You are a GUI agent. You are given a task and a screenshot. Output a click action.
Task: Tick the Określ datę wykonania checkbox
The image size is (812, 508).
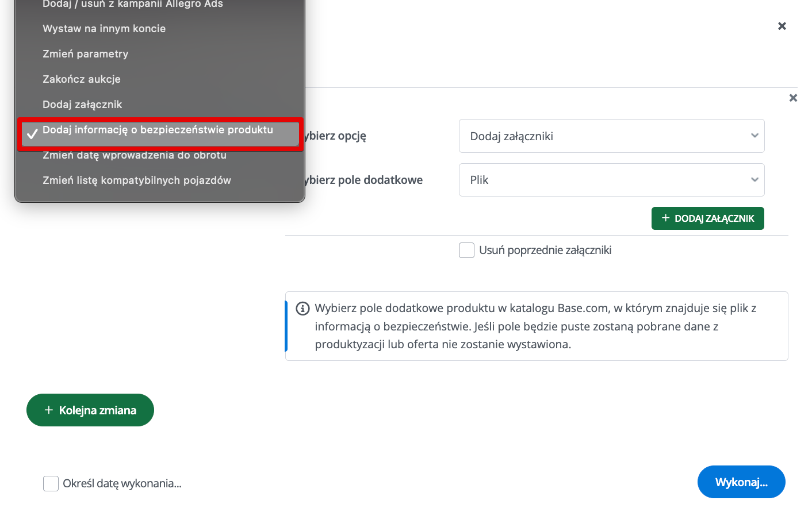coord(51,483)
